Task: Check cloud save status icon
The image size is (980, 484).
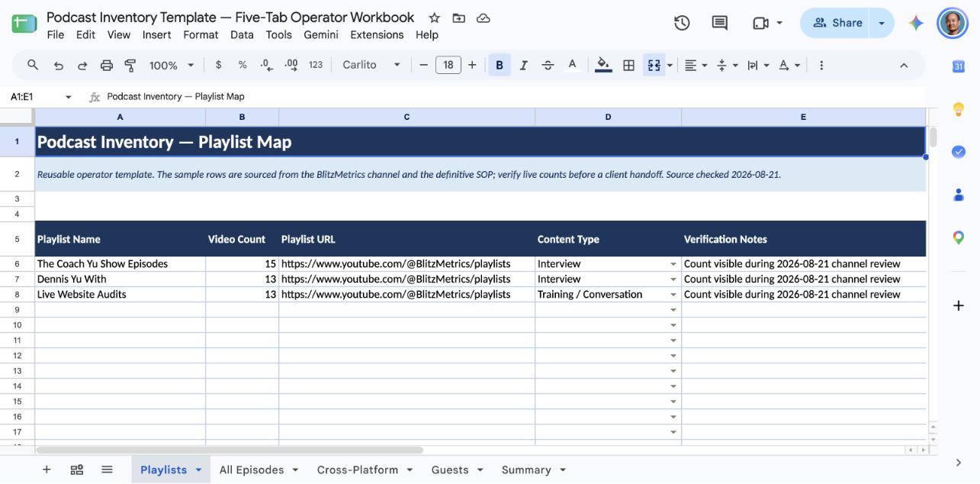Action: pyautogui.click(x=483, y=18)
